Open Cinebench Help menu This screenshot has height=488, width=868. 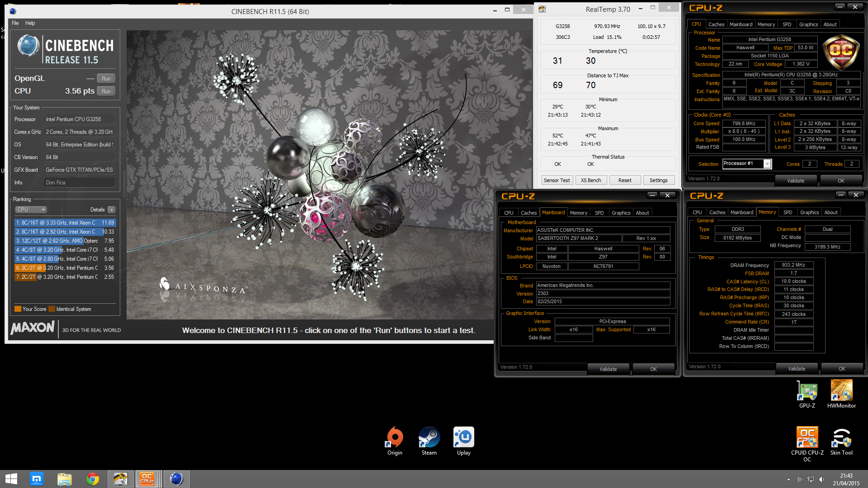(30, 23)
